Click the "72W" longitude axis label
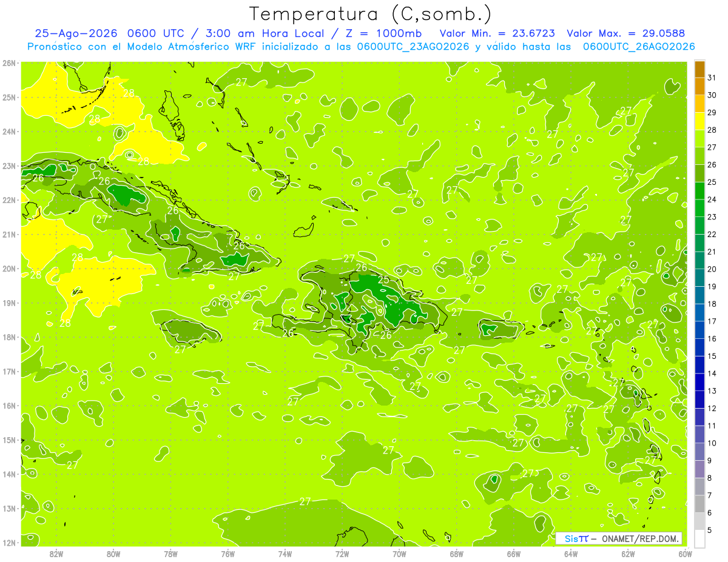Screen dimensions: 728x562 (x=342, y=554)
